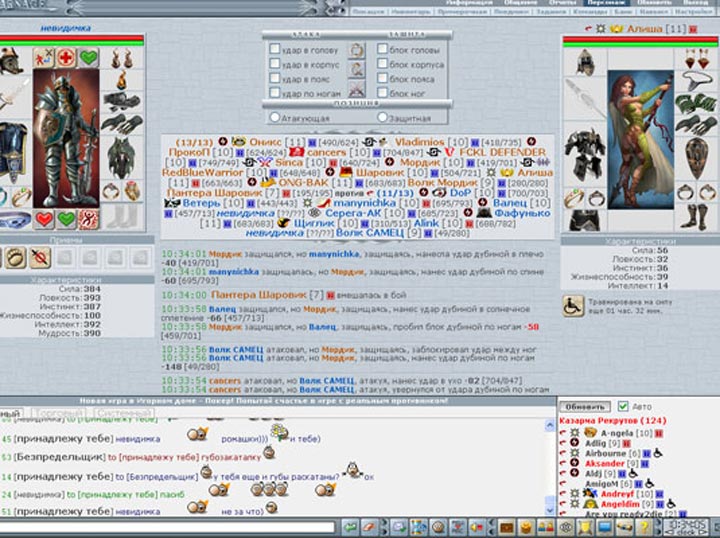Click Алиша's female character portrait
The width and height of the screenshot is (720, 538).
pyautogui.click(x=641, y=140)
